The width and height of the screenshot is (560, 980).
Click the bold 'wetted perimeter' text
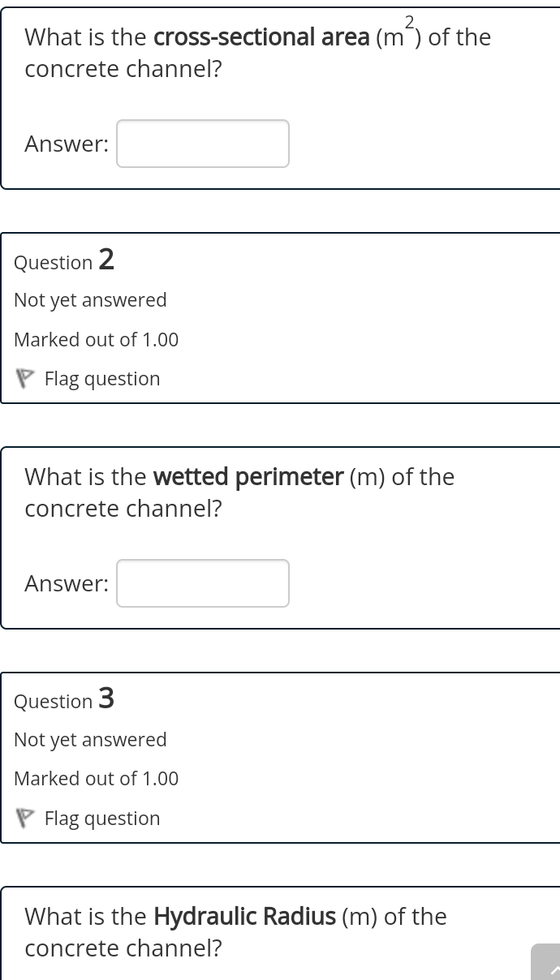click(248, 477)
